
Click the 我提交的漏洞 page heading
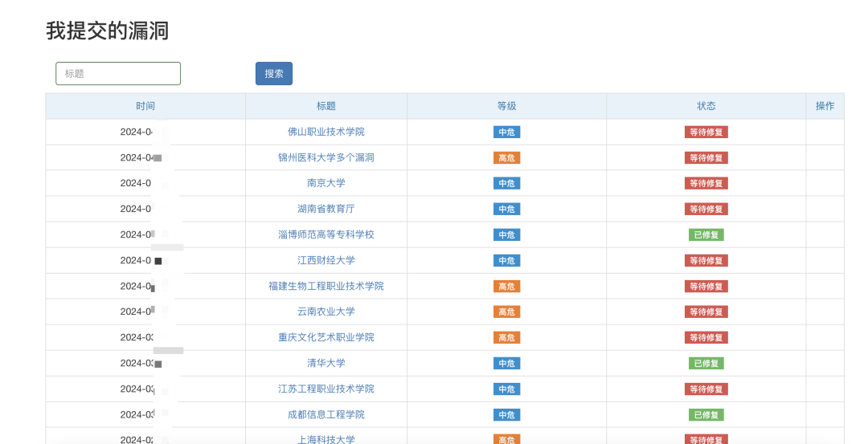click(x=107, y=31)
